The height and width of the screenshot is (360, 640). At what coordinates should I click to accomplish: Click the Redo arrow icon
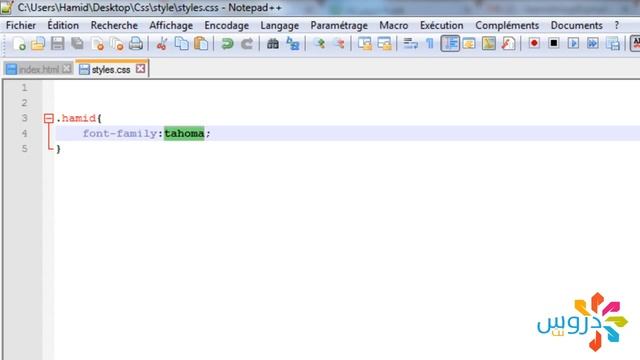[247, 44]
